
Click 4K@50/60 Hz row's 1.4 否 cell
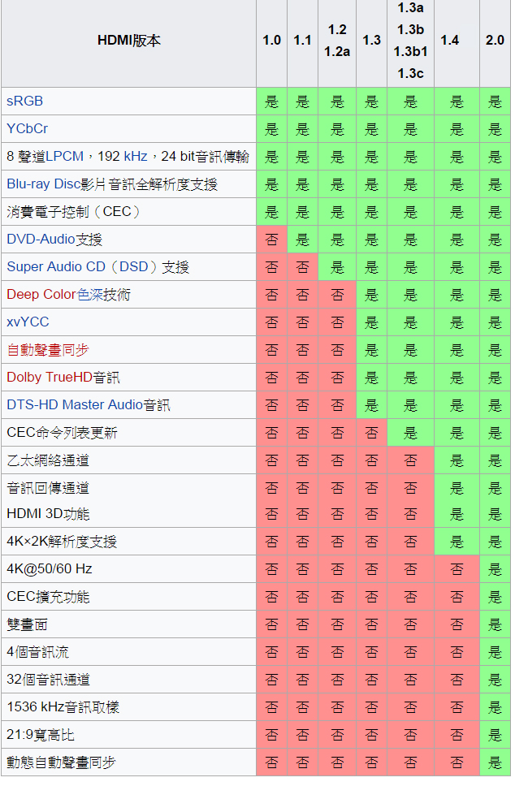click(x=457, y=569)
